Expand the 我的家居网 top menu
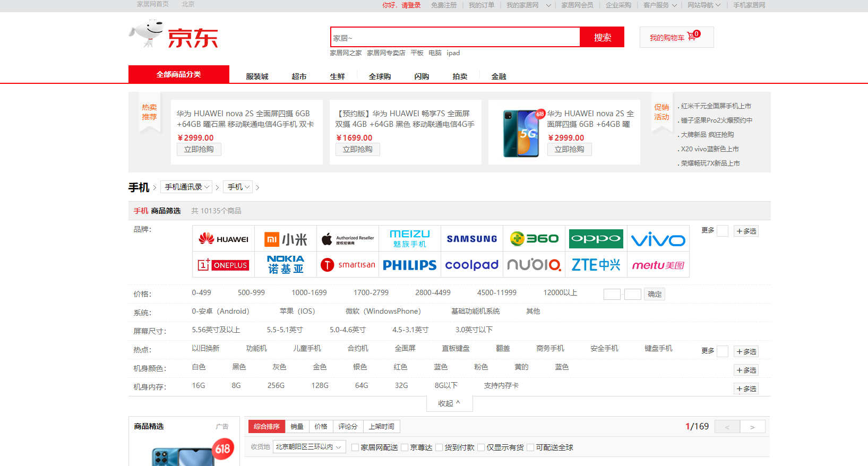Viewport: 868px width, 466px height. pyautogui.click(x=529, y=5)
